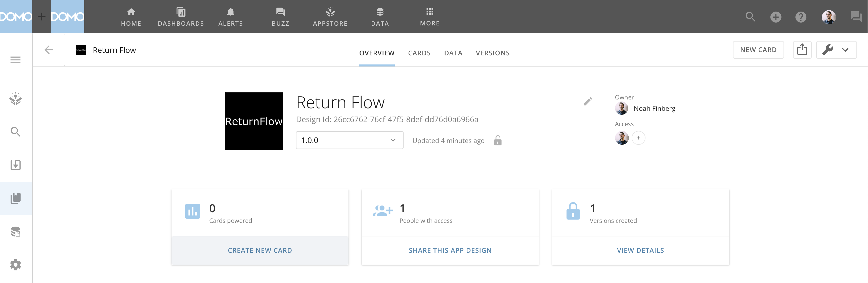Expand the chevron next to the wrench
This screenshot has width=868, height=283.
845,50
